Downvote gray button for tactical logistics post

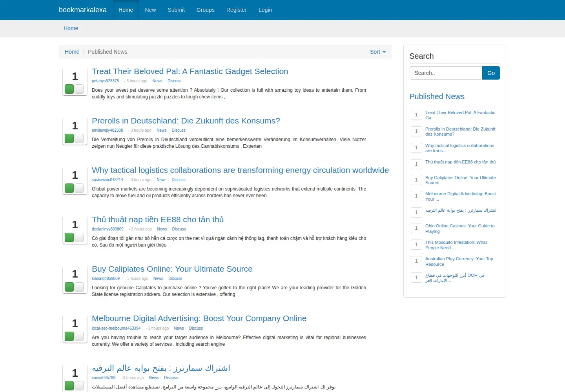79,188
